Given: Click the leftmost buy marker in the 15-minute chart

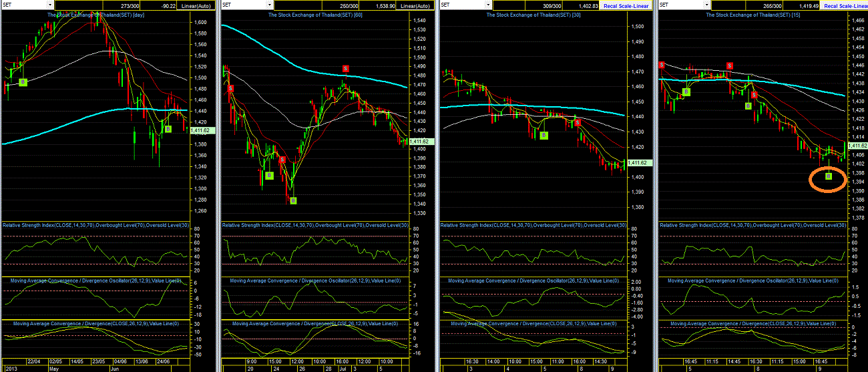Looking at the screenshot, I should coord(686,92).
